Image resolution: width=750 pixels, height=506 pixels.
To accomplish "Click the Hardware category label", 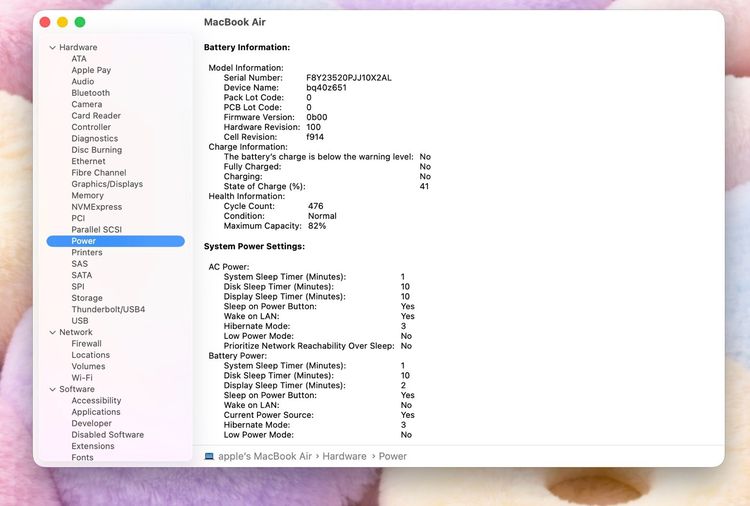I will tap(78, 47).
